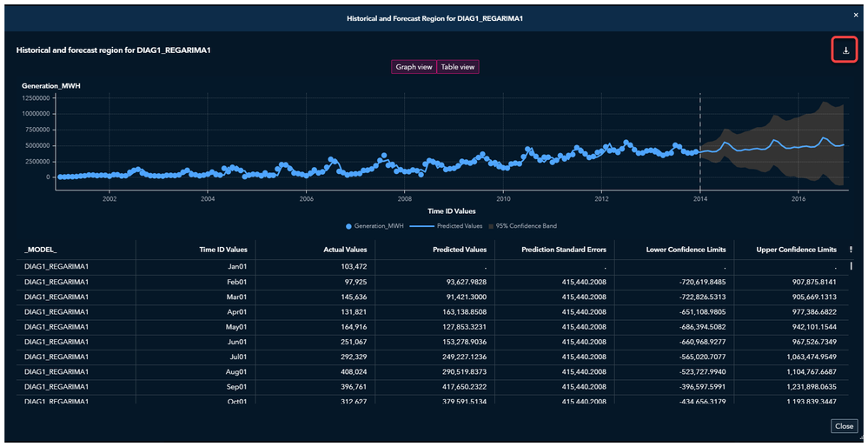
Task: Switch to Table view
Action: [x=458, y=67]
